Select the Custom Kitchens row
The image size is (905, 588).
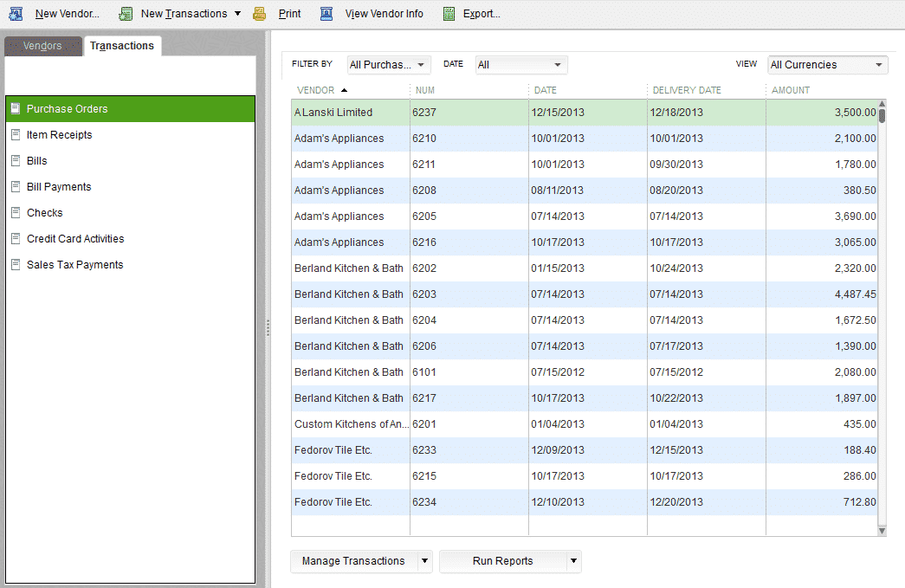point(584,424)
